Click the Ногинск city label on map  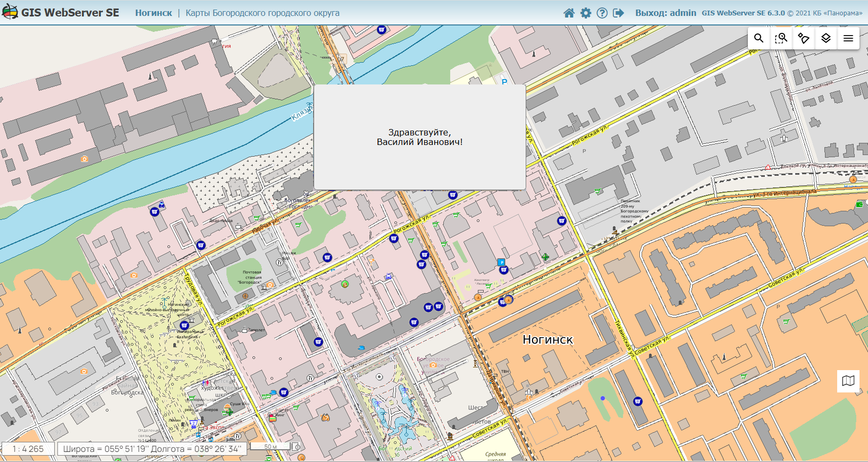point(548,339)
